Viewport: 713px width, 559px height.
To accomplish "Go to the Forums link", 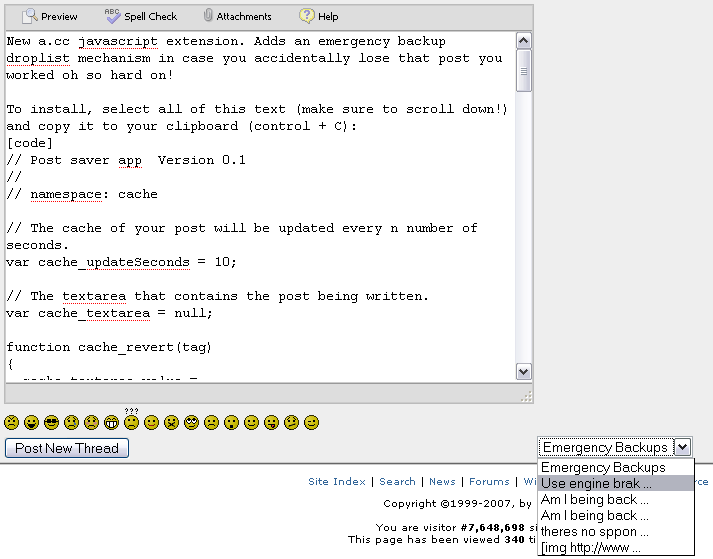I will pos(489,482).
